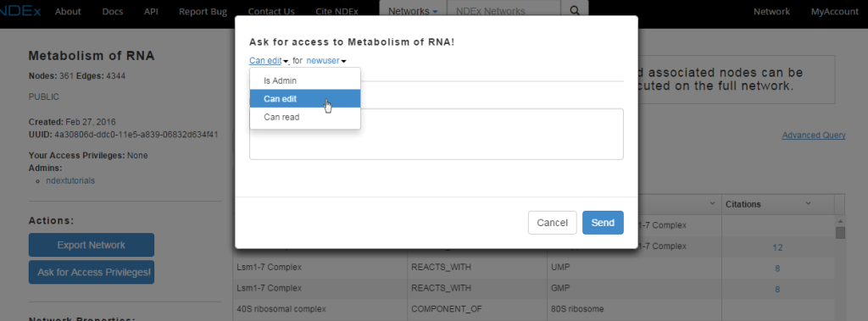Open the About page

(68, 11)
